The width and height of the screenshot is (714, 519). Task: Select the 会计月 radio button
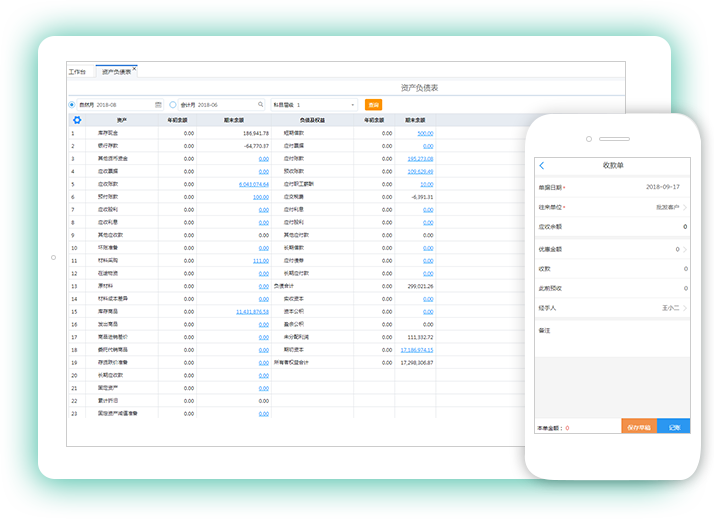point(173,104)
